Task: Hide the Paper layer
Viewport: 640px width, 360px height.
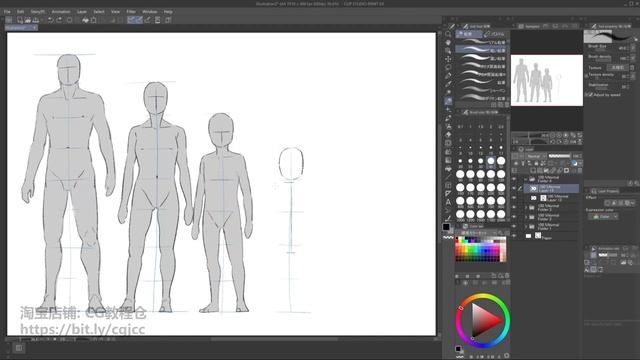Action: point(514,236)
